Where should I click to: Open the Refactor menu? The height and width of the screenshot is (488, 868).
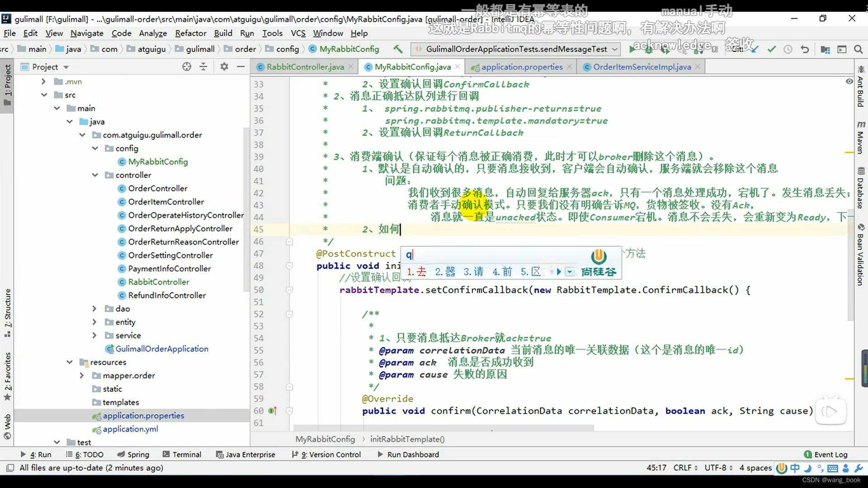tap(191, 33)
